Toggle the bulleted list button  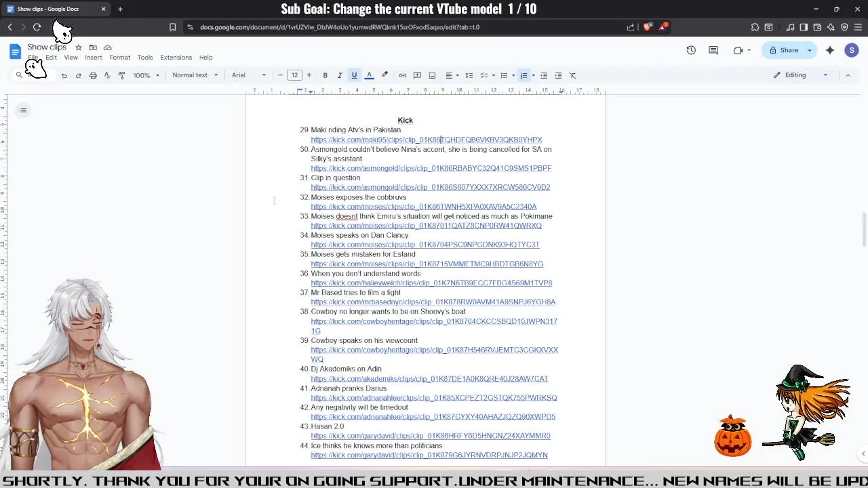503,75
